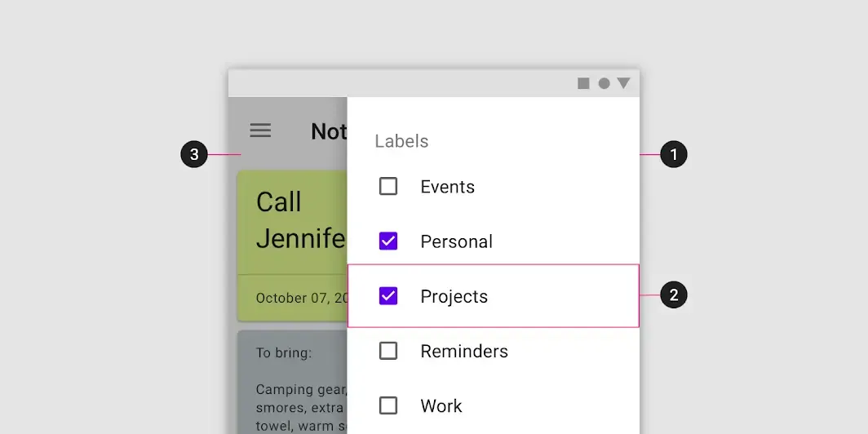
Task: Select the Personal label text
Action: point(456,241)
